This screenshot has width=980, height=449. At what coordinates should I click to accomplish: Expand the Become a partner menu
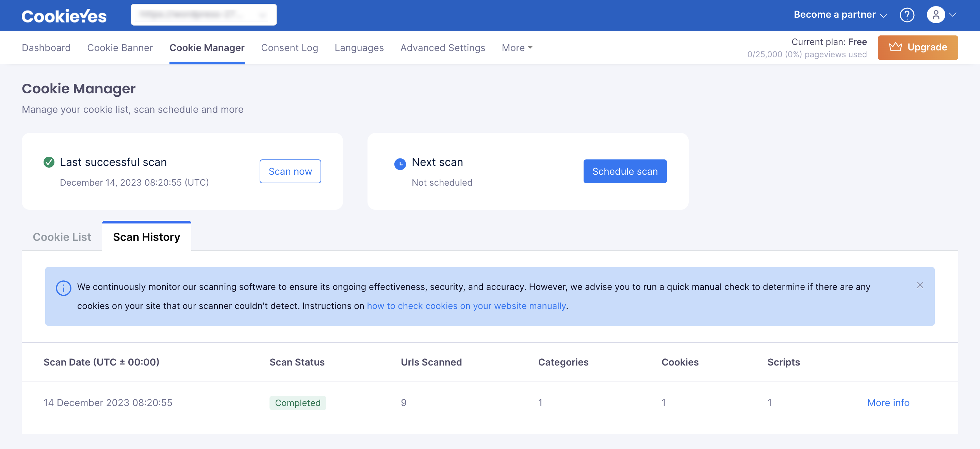[x=840, y=15]
